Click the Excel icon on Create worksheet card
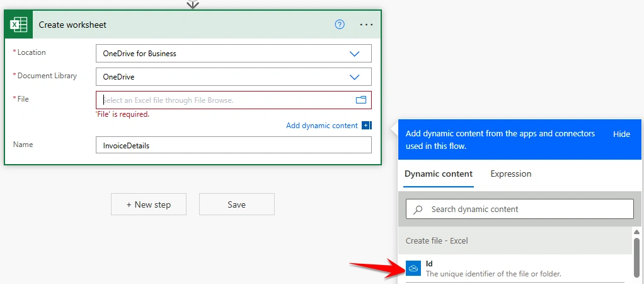The height and width of the screenshot is (284, 644). (x=19, y=25)
